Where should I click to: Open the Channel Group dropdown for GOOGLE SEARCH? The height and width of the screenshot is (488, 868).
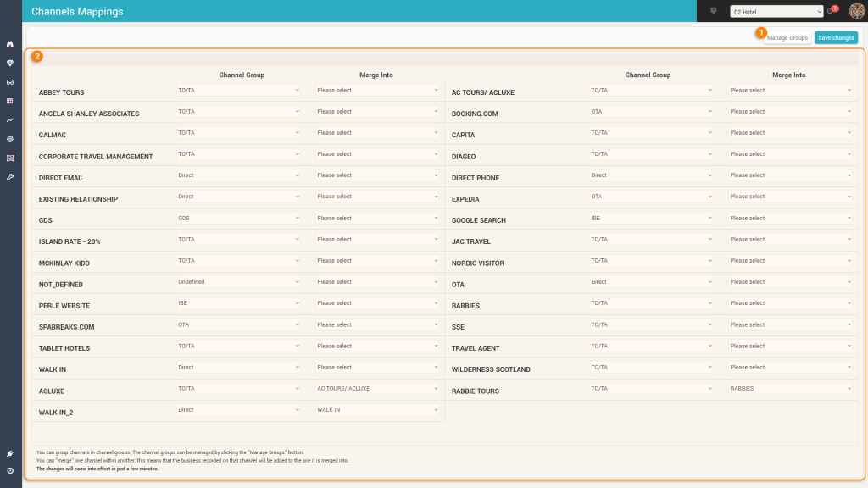pos(651,218)
